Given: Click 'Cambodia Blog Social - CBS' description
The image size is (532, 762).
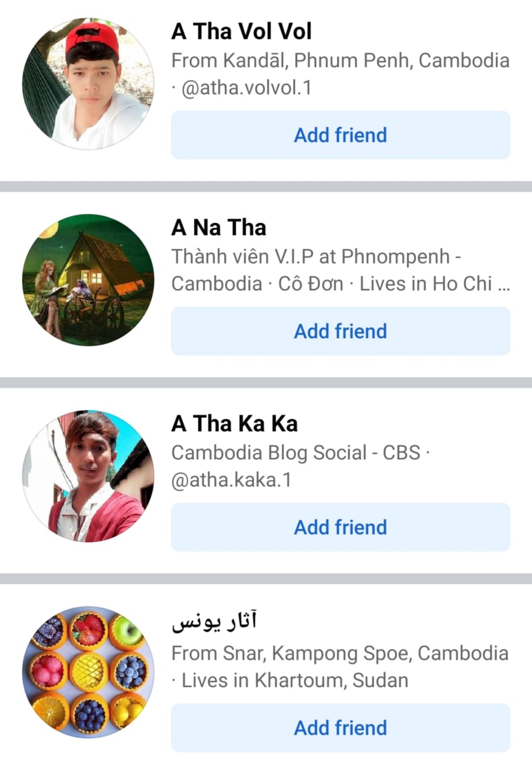Looking at the screenshot, I should click(296, 453).
